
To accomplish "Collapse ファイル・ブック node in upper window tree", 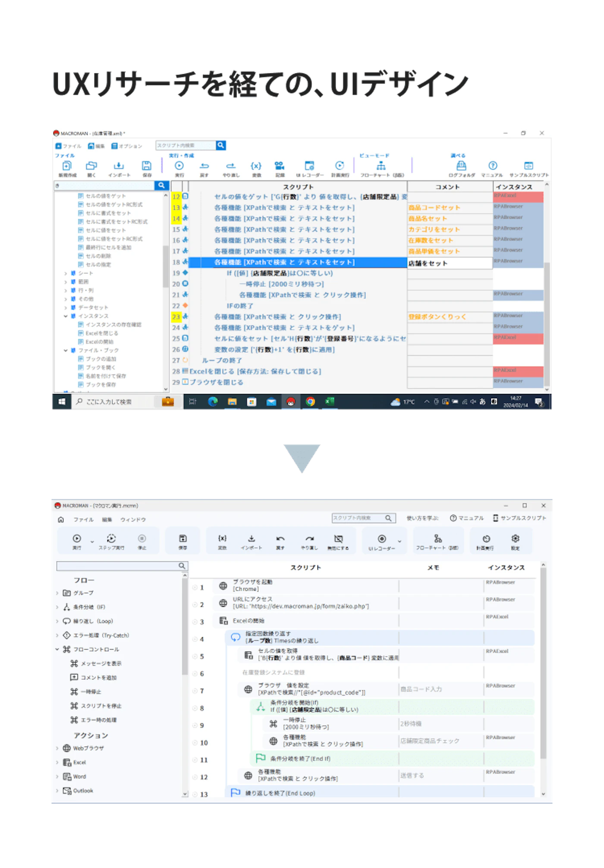I will pos(66,350).
